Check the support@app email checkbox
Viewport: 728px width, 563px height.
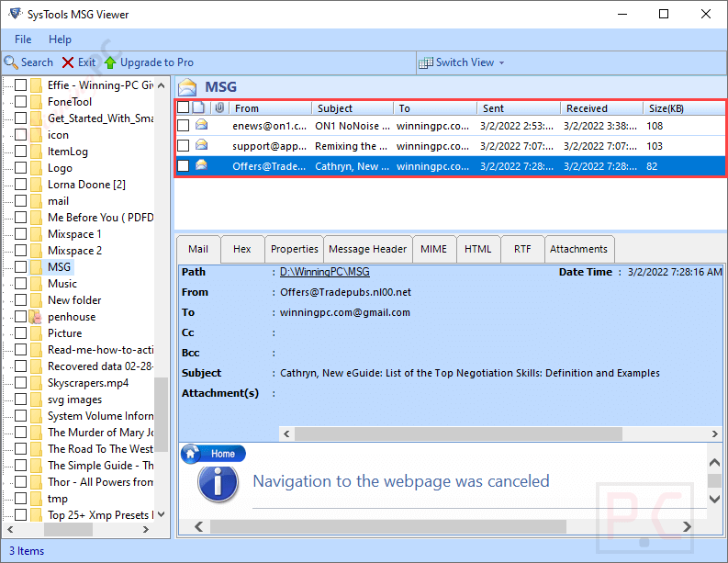184,146
